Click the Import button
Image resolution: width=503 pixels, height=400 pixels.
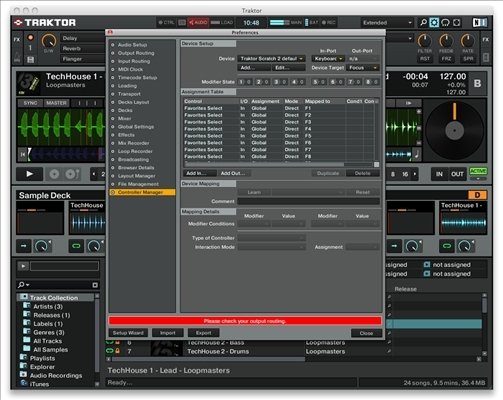coord(168,333)
